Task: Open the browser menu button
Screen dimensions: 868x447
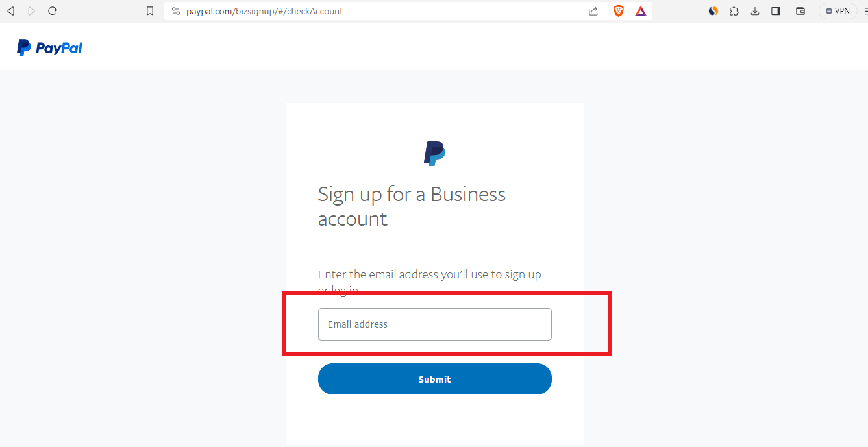Action: (862, 10)
